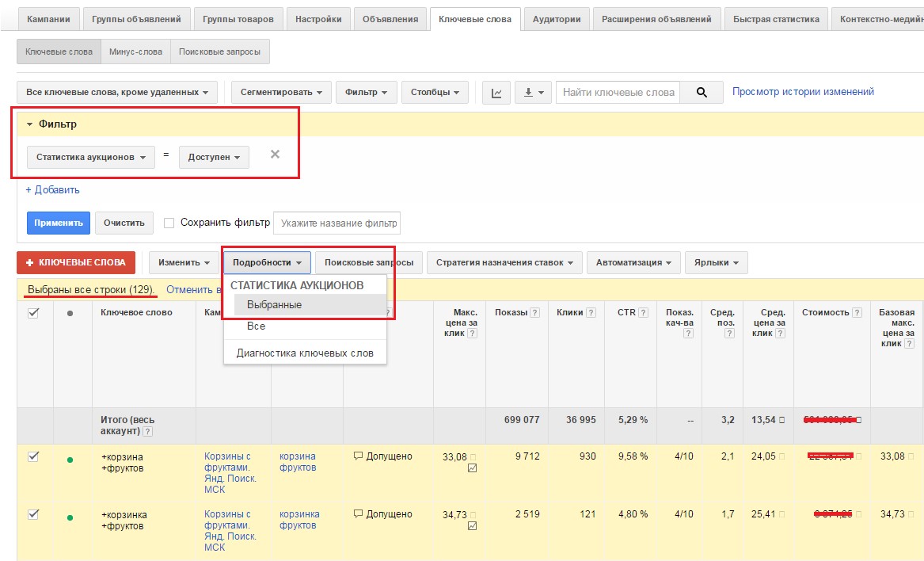Switch to the Аудитории tab
Viewport: 924px width, 561px height.
pos(557,19)
